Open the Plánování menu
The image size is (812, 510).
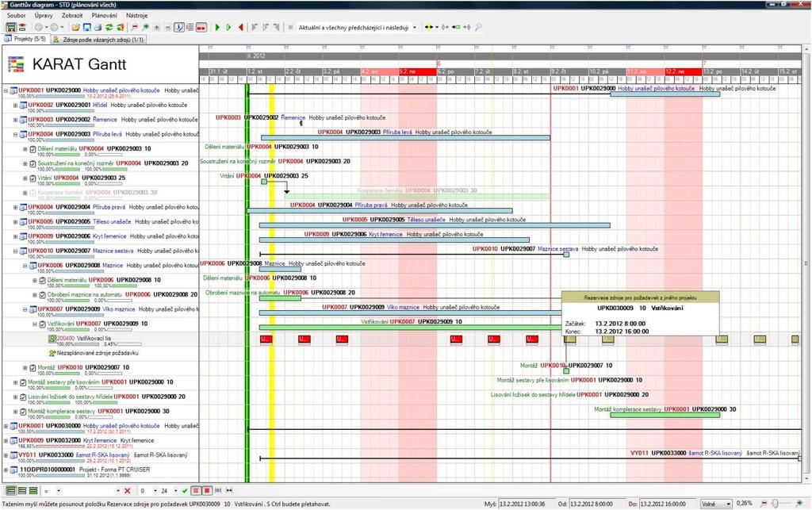[x=104, y=16]
